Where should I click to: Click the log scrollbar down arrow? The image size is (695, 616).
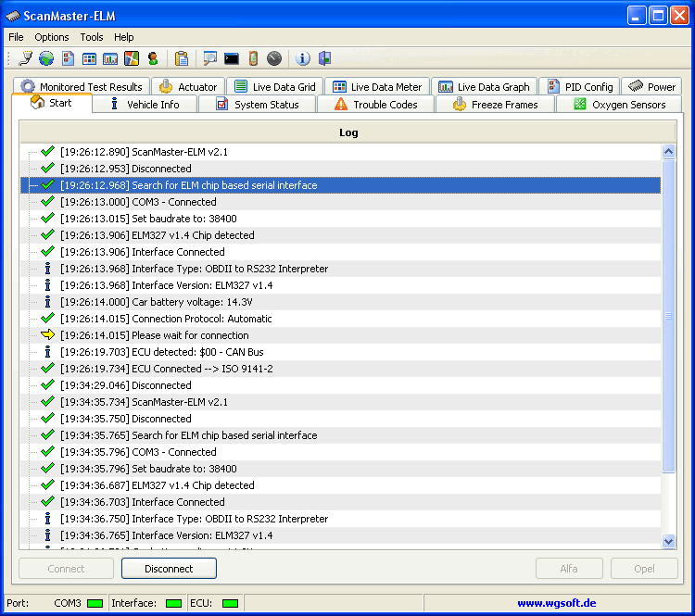point(668,541)
